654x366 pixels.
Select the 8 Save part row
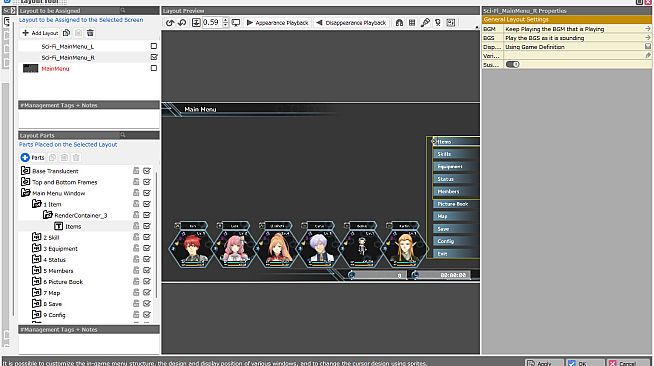tap(53, 304)
